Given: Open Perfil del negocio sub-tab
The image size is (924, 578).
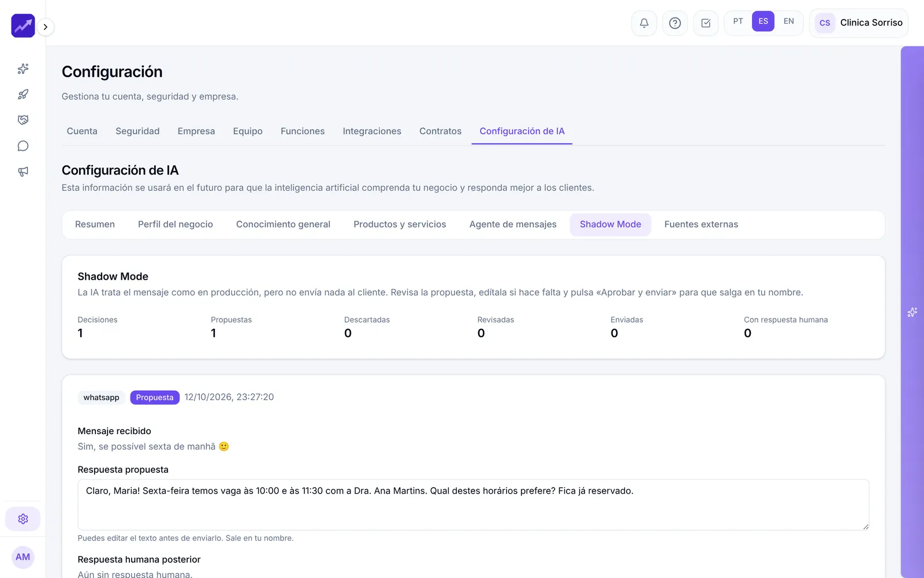Looking at the screenshot, I should pos(176,224).
